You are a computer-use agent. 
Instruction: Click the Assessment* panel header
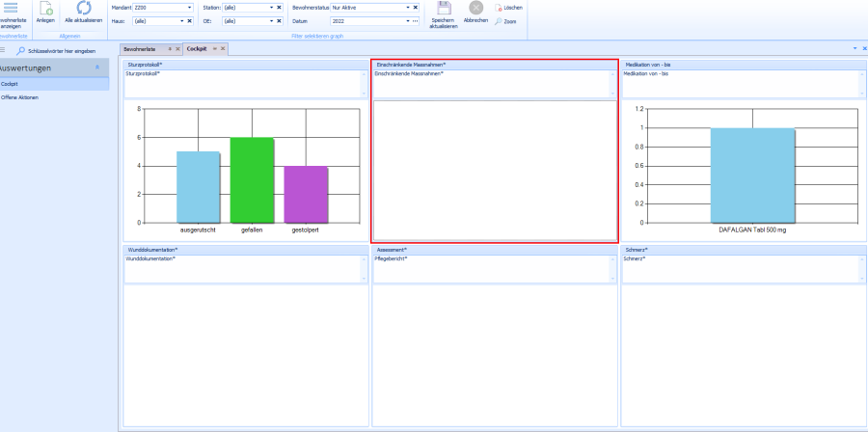coord(495,250)
